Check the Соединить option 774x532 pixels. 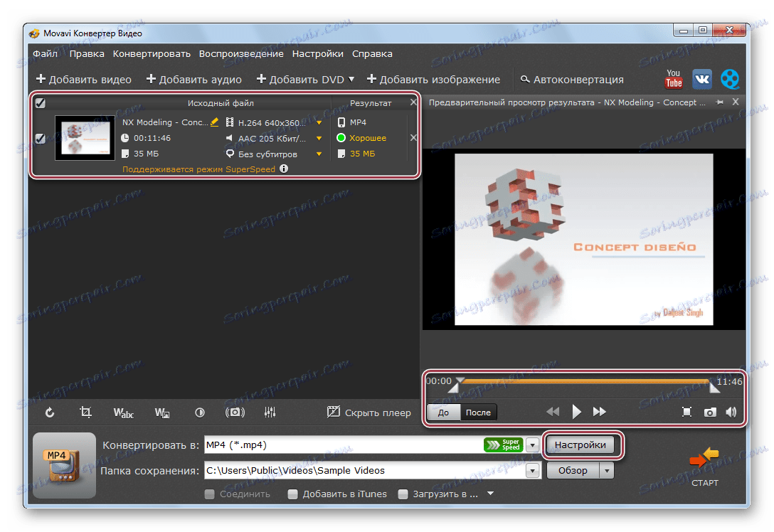[x=209, y=494]
